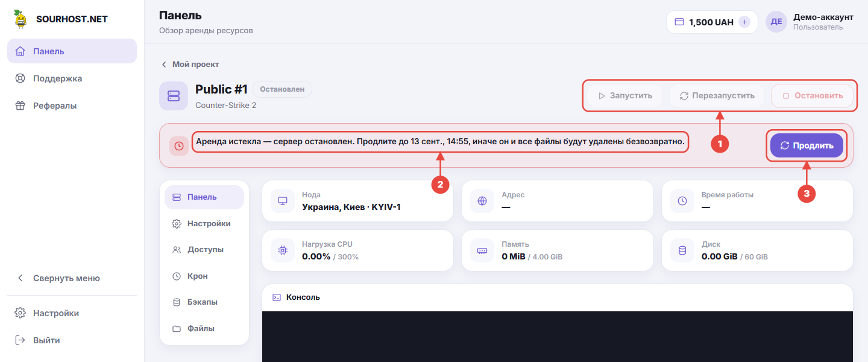868x362 pixels.
Task: Select the Панель server tab
Action: pos(204,197)
